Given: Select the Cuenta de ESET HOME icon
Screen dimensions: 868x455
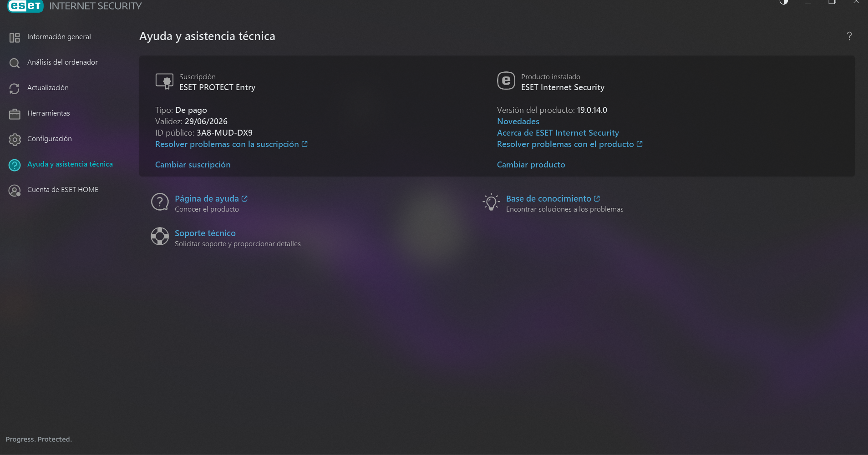Looking at the screenshot, I should tap(15, 190).
